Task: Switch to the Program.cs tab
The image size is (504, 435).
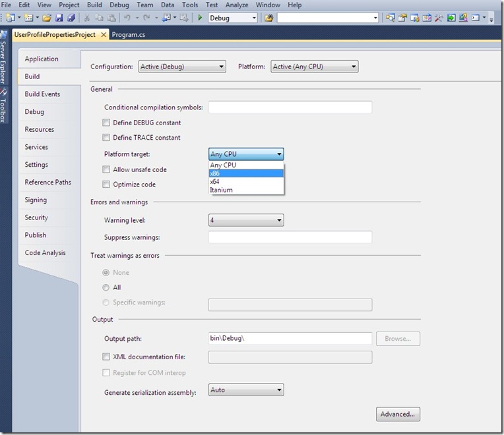Action: (x=129, y=35)
